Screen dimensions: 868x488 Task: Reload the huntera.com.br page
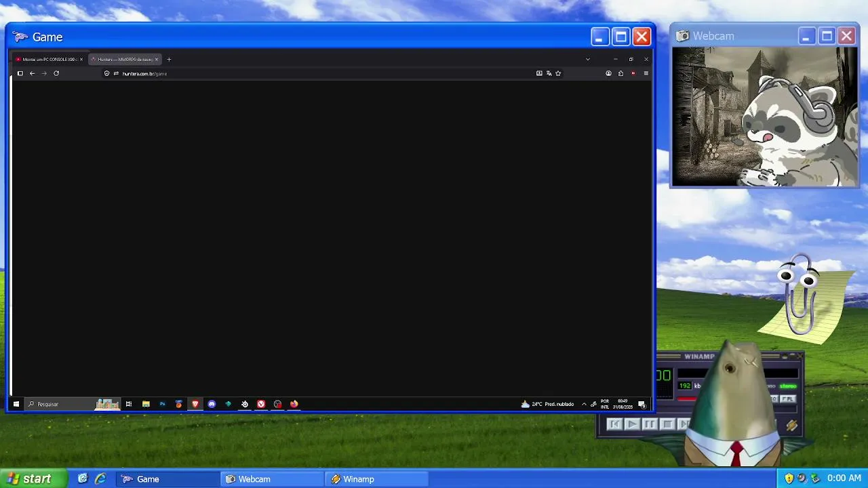pyautogui.click(x=56, y=73)
